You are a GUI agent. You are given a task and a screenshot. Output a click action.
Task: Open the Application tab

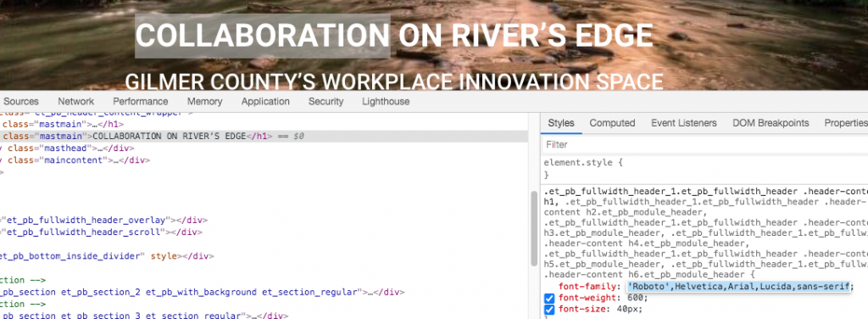[265, 101]
